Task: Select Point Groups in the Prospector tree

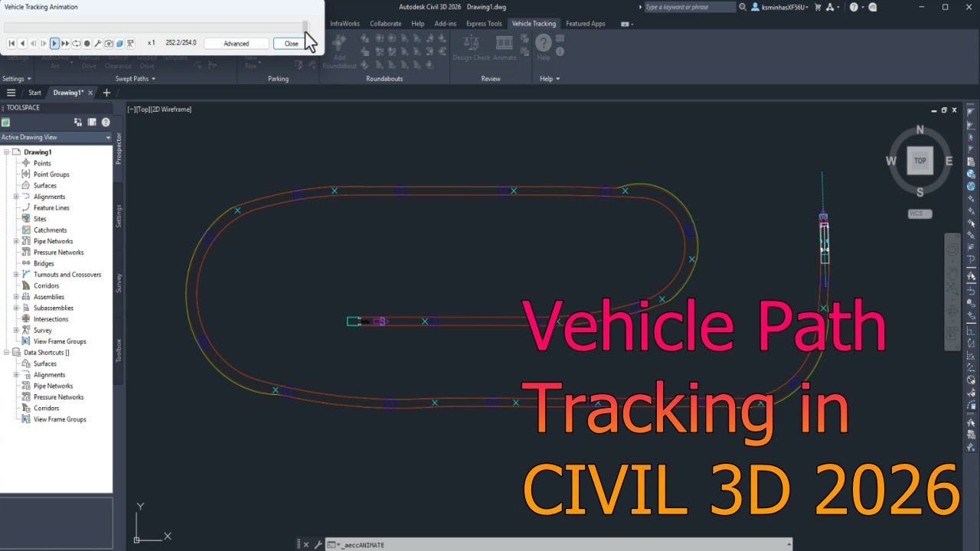Action: pos(51,174)
